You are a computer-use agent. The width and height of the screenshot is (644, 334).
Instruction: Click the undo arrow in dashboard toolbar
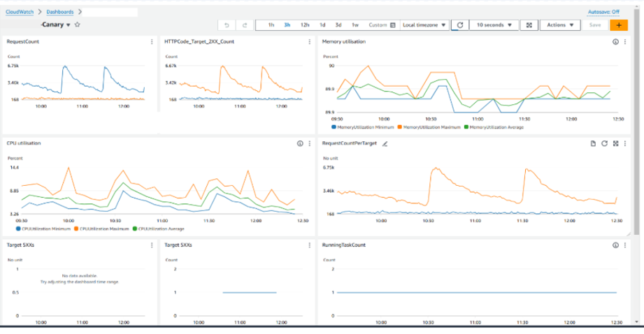click(227, 25)
